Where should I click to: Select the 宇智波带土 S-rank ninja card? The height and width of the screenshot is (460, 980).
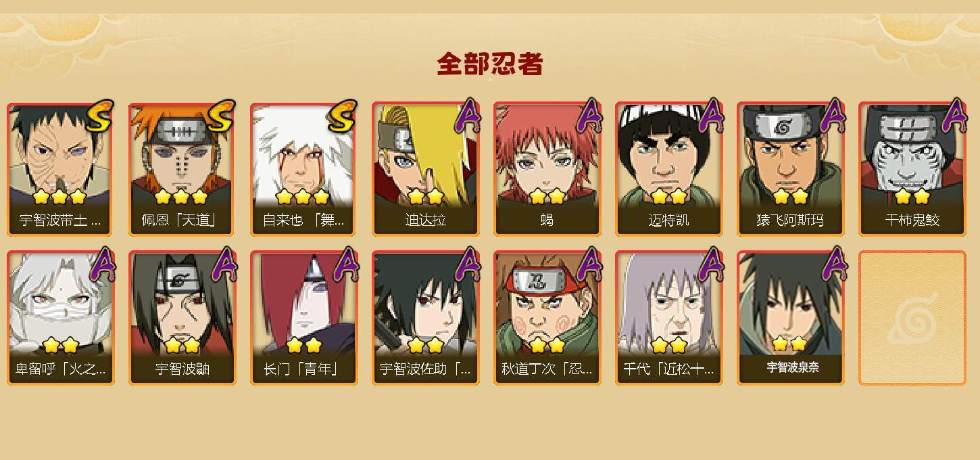(61, 169)
